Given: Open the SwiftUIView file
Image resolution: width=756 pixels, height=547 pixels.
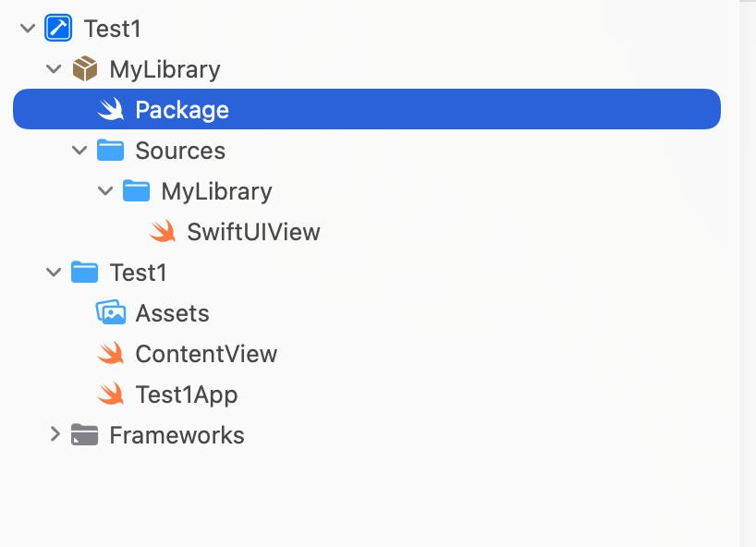Looking at the screenshot, I should 253,232.
